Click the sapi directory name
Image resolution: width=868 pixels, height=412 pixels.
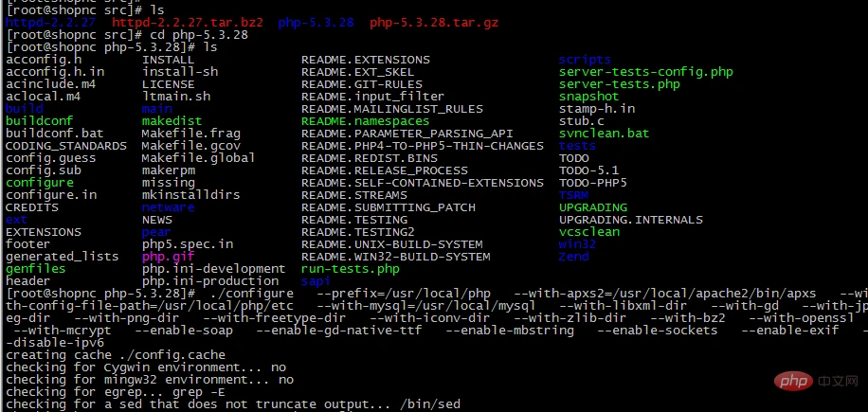pyautogui.click(x=316, y=281)
